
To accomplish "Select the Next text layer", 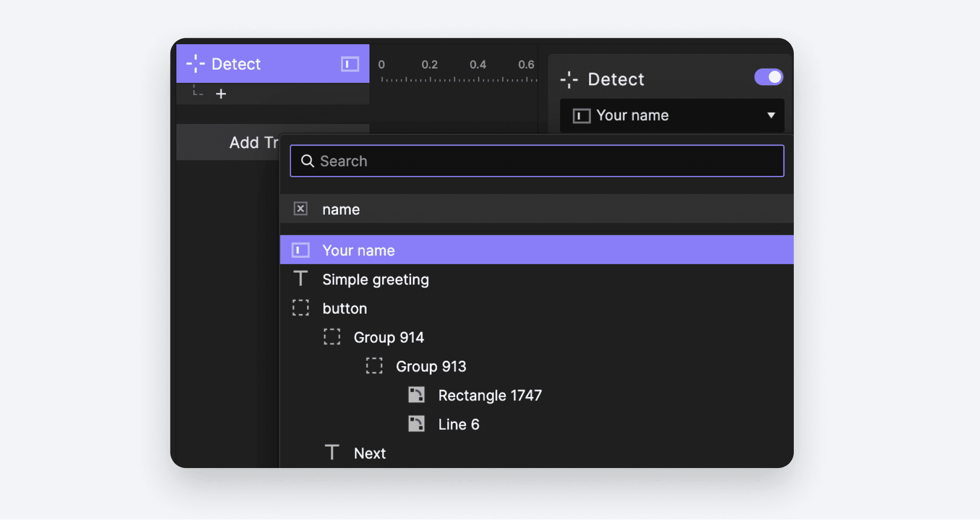I will click(537, 452).
